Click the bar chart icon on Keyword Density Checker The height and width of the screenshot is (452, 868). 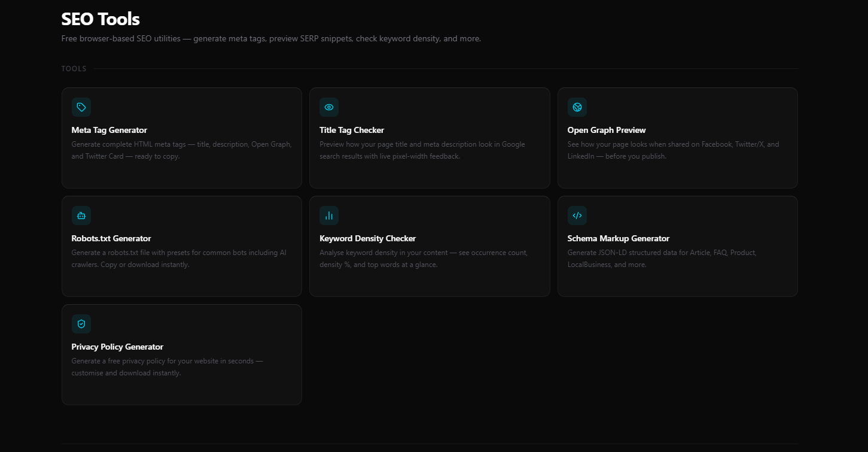click(x=329, y=216)
